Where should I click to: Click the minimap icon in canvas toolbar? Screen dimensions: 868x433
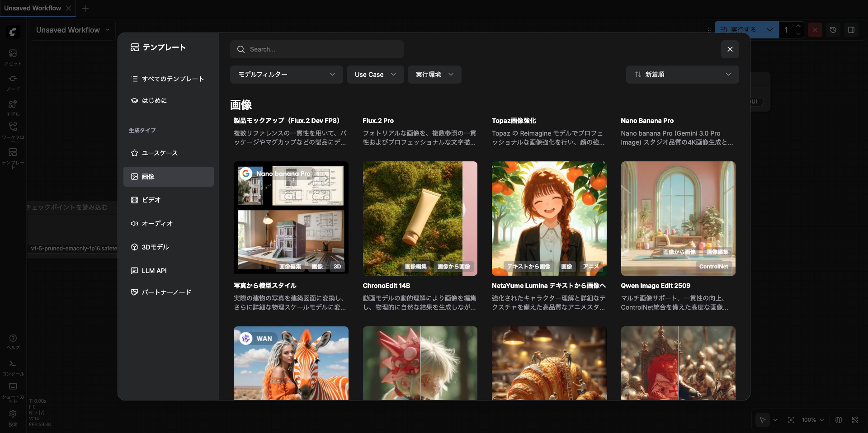pyautogui.click(x=839, y=420)
